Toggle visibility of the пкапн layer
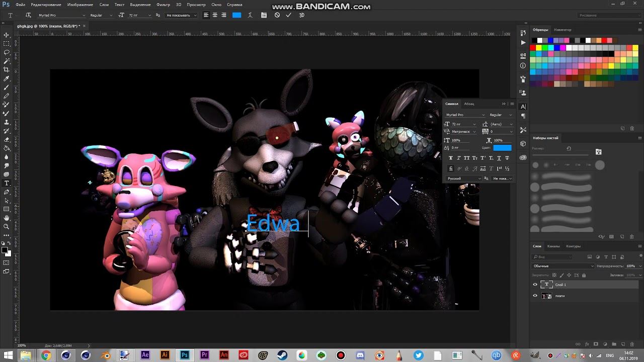The image size is (644, 362). tap(535, 296)
